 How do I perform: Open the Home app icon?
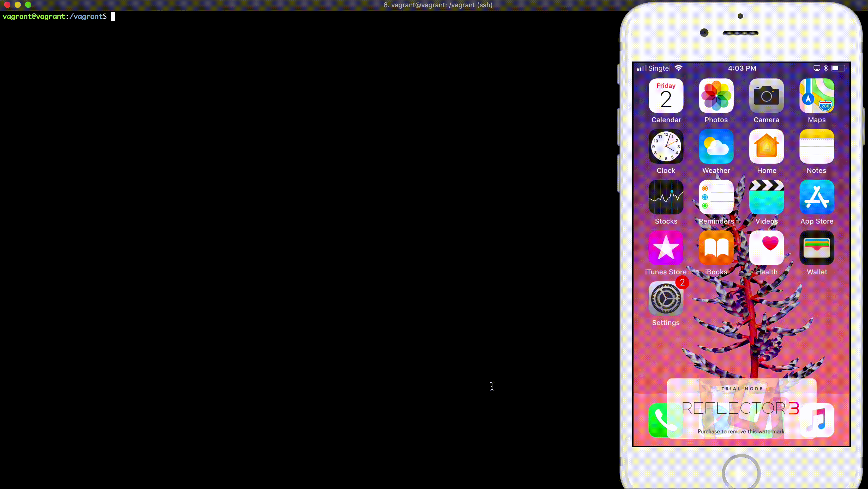pyautogui.click(x=766, y=146)
